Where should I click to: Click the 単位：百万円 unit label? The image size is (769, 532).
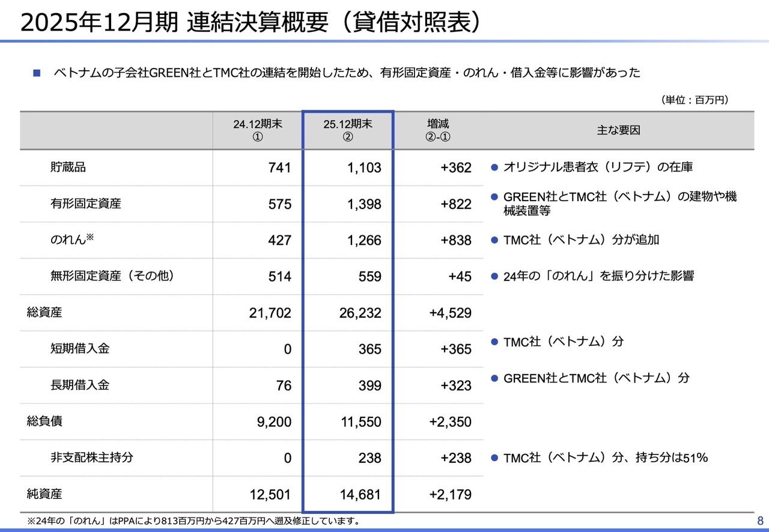(x=698, y=100)
